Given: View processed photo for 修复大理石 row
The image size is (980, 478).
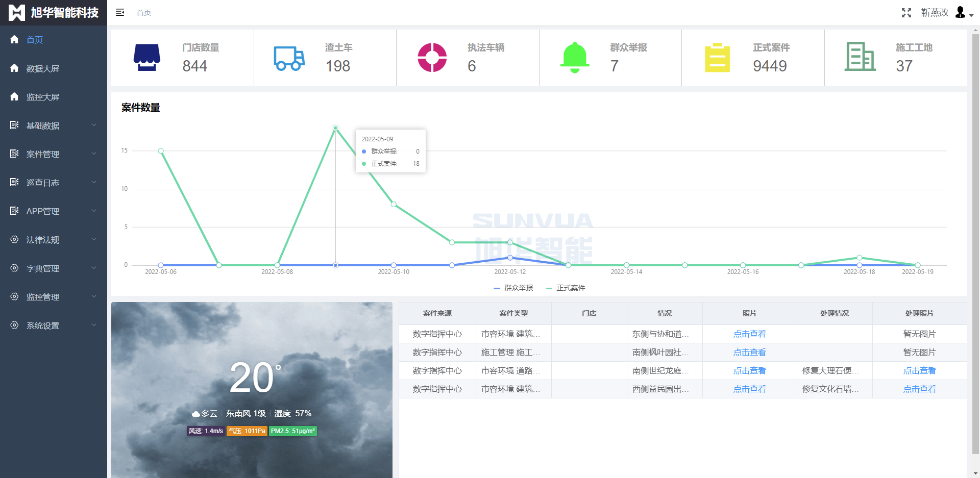Looking at the screenshot, I should click(919, 371).
